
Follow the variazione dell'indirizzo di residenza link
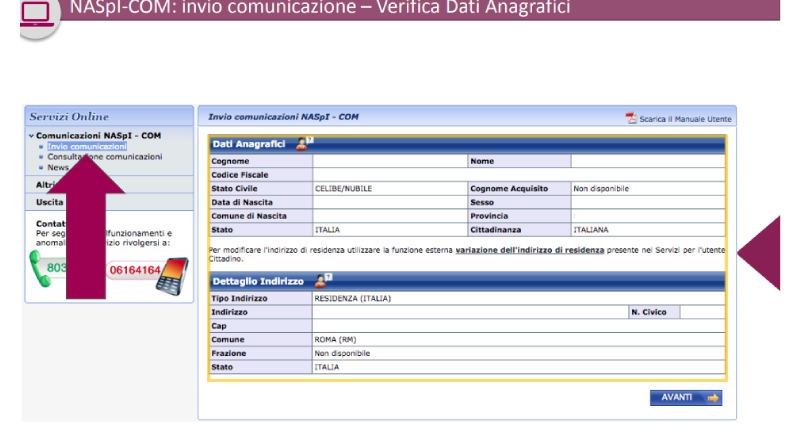[530, 250]
